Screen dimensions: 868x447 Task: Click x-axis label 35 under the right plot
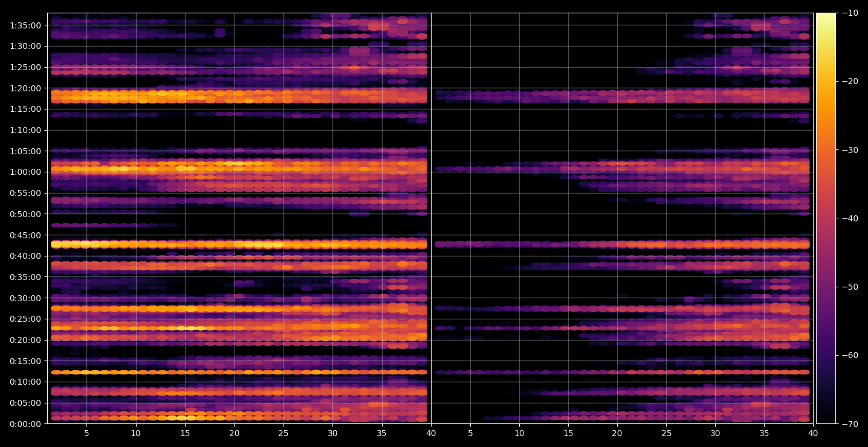764,433
